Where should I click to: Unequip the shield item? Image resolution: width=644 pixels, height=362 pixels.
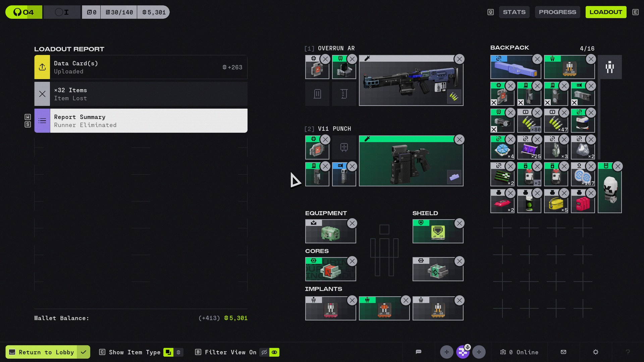click(459, 224)
